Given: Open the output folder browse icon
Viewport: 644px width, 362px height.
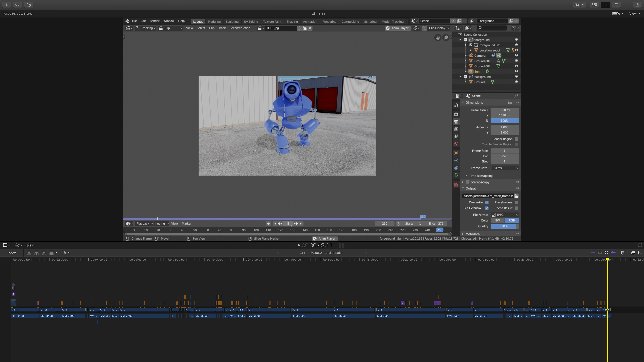Looking at the screenshot, I should tap(516, 196).
